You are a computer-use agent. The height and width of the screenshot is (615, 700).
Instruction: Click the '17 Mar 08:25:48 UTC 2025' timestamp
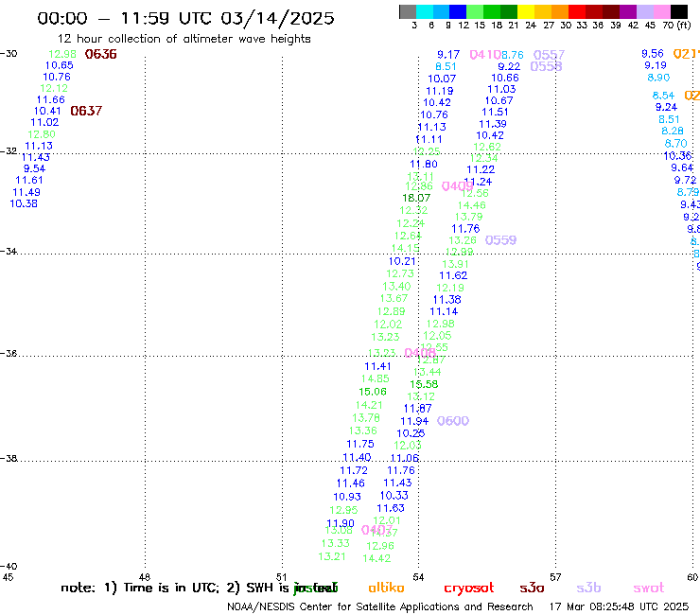(619, 606)
